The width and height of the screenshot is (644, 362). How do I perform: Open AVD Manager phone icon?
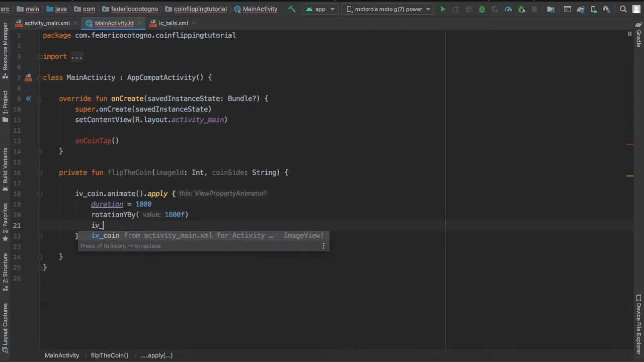pos(593,9)
